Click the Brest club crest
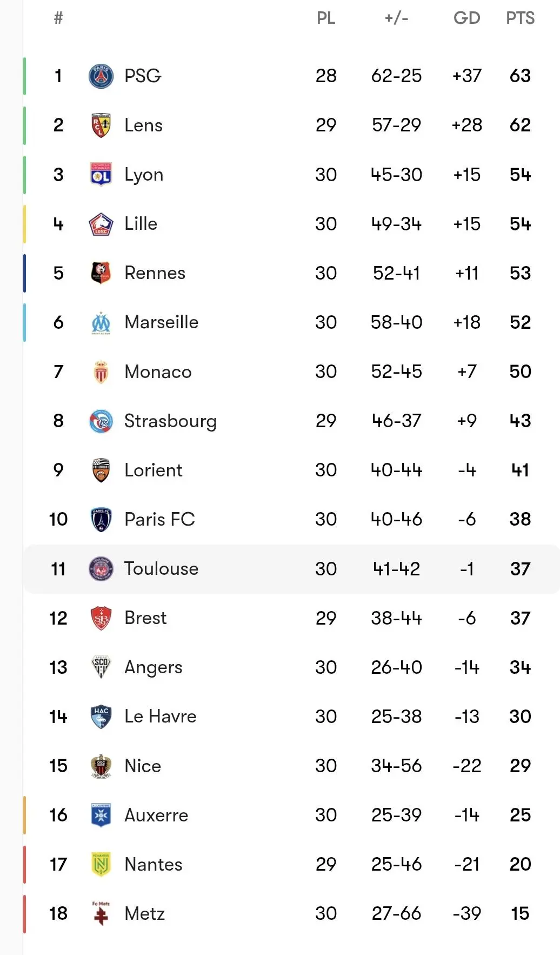 pos(101,618)
